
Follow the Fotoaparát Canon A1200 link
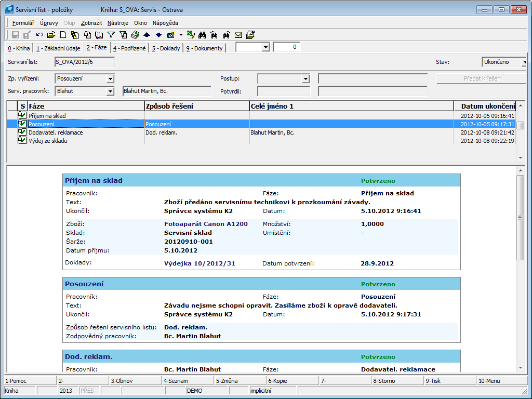tap(206, 224)
